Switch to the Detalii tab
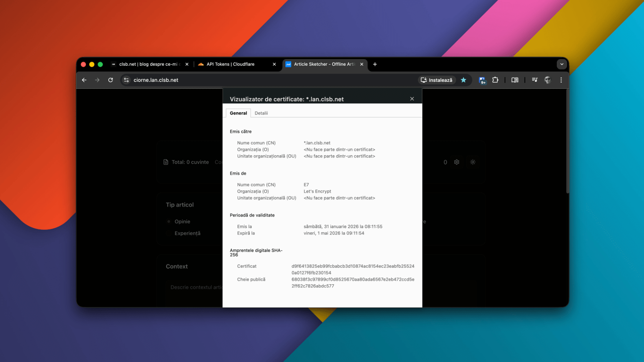The width and height of the screenshot is (644, 362). point(261,113)
